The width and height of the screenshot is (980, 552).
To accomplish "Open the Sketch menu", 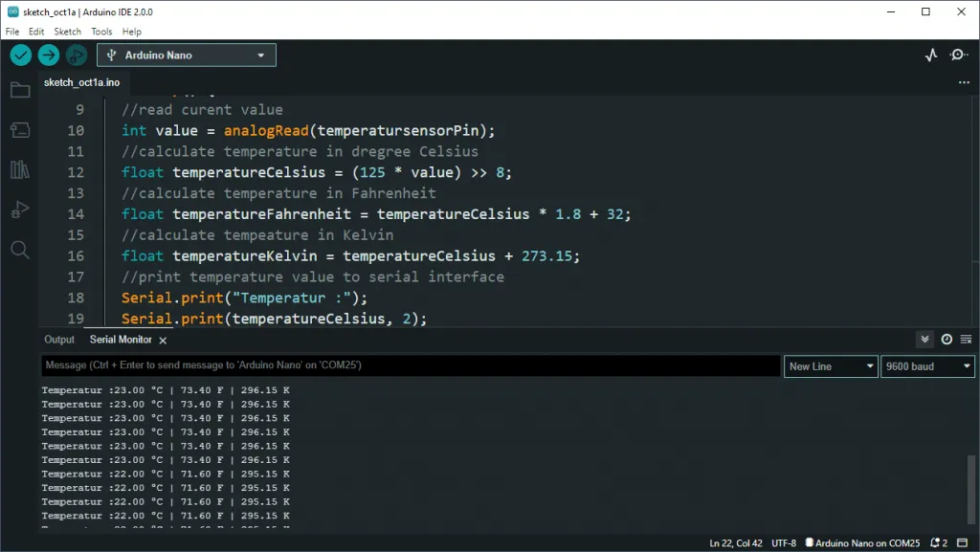I will click(x=68, y=32).
